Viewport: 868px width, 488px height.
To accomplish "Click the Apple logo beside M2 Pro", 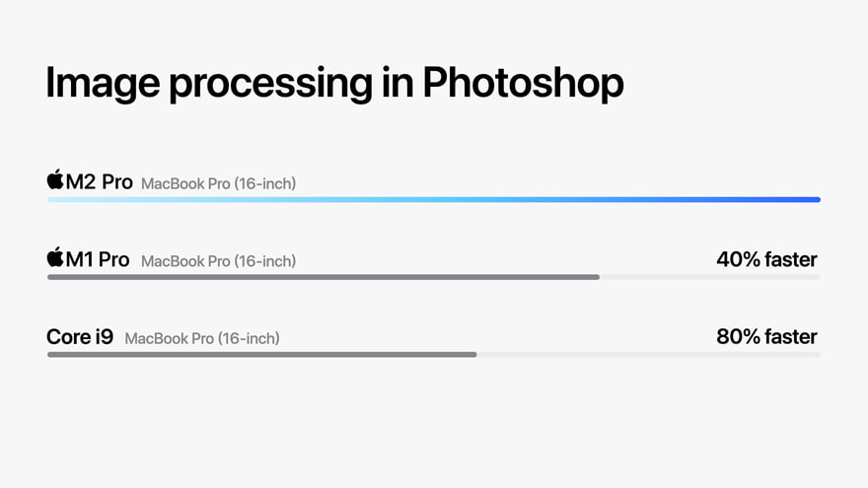I will (55, 179).
